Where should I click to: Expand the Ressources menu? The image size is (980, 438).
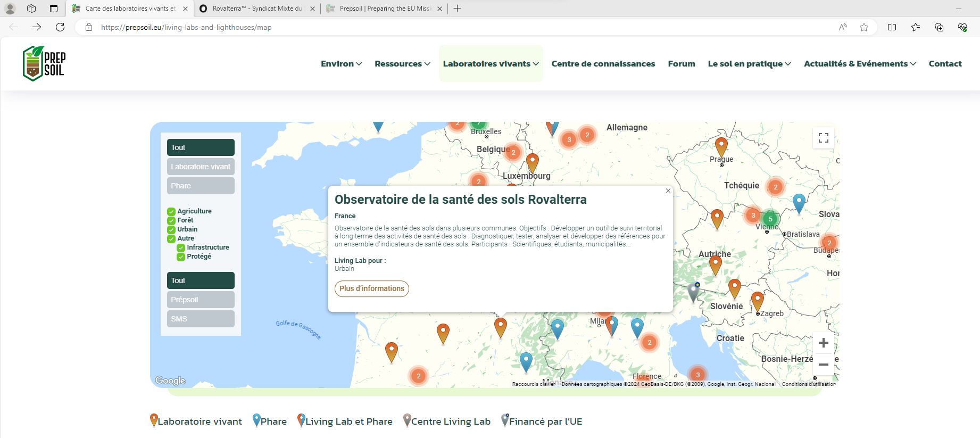(402, 63)
